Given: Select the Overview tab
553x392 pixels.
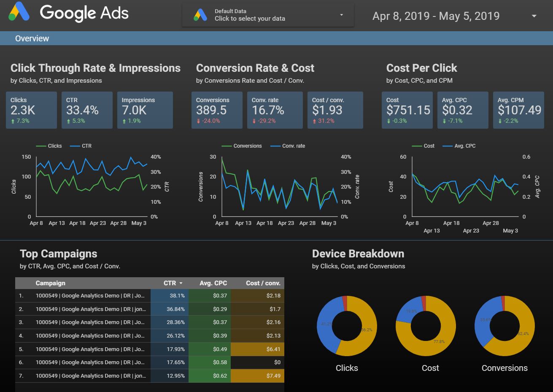Looking at the screenshot, I should click(32, 38).
